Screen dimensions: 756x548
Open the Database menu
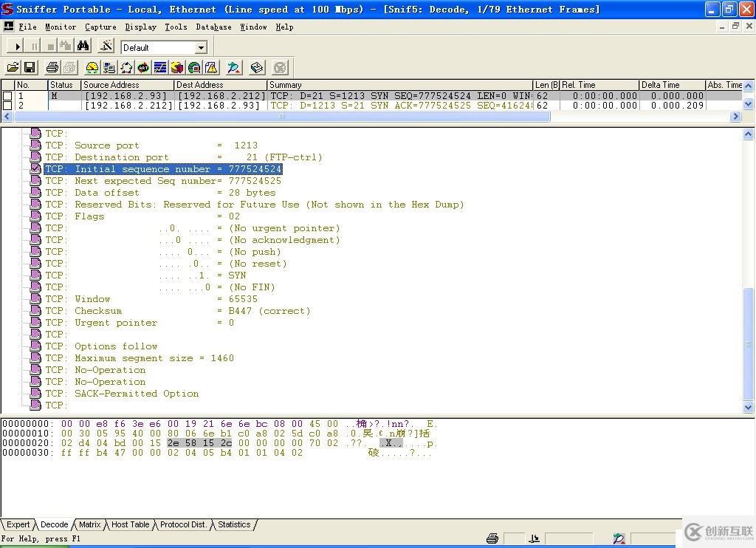coord(213,27)
